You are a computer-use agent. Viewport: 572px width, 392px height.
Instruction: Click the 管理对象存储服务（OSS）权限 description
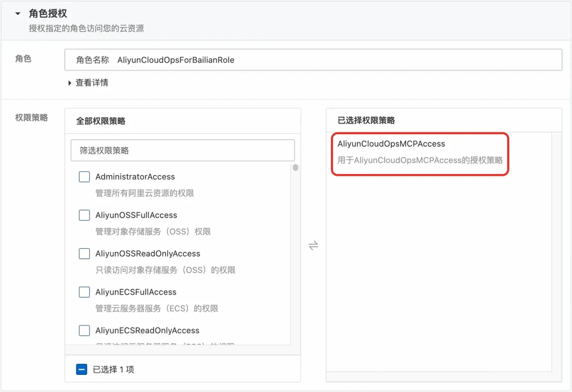(153, 231)
